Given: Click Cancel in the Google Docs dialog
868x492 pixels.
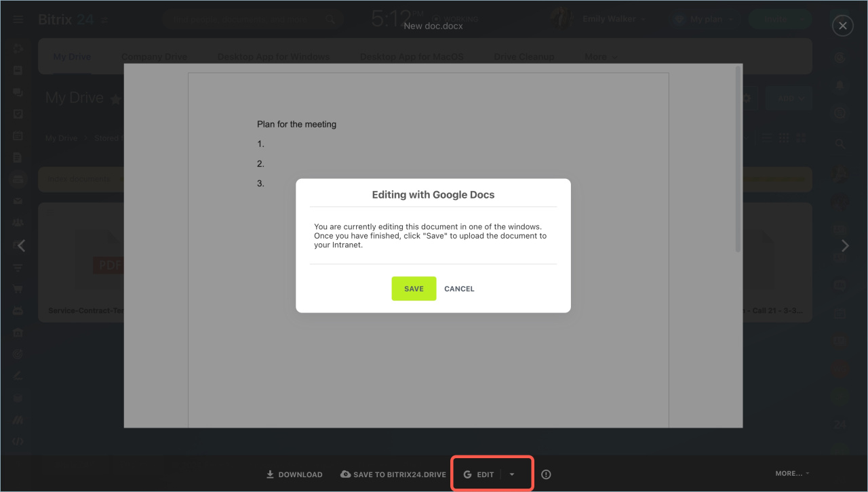Looking at the screenshot, I should pyautogui.click(x=459, y=289).
